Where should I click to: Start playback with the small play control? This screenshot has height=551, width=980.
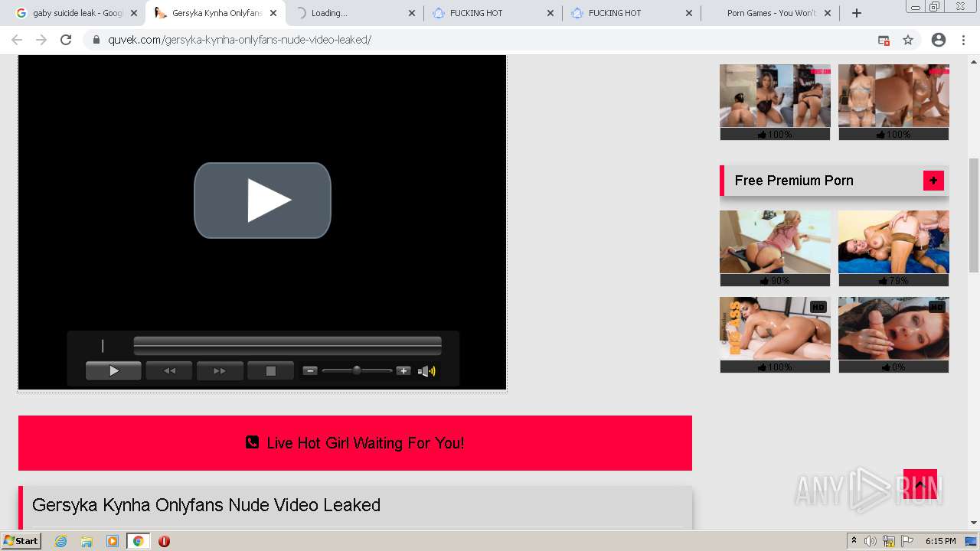pyautogui.click(x=113, y=371)
